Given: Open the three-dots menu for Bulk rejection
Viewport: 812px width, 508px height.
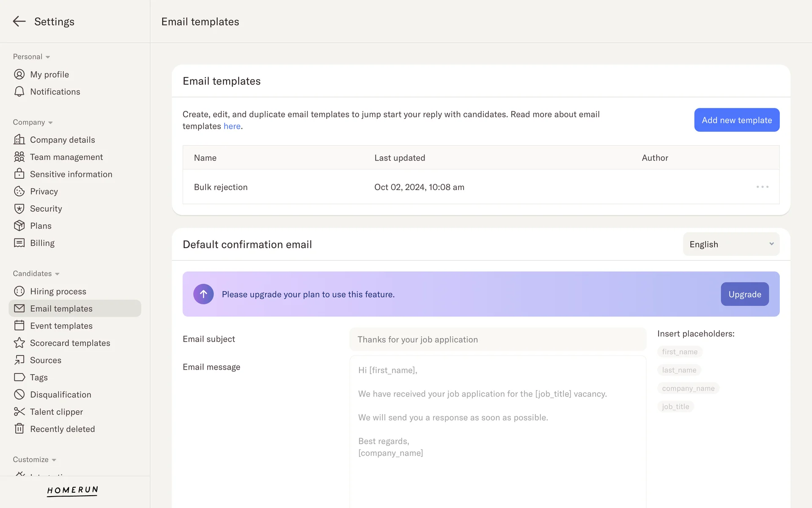Looking at the screenshot, I should point(762,187).
